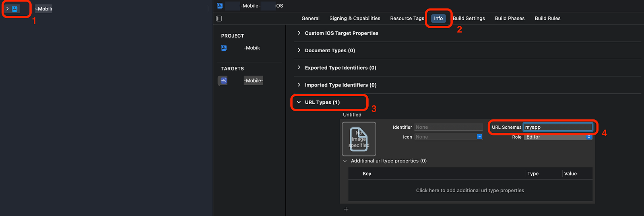Go to Build Phases tab
Image resolution: width=644 pixels, height=216 pixels.
(x=510, y=19)
